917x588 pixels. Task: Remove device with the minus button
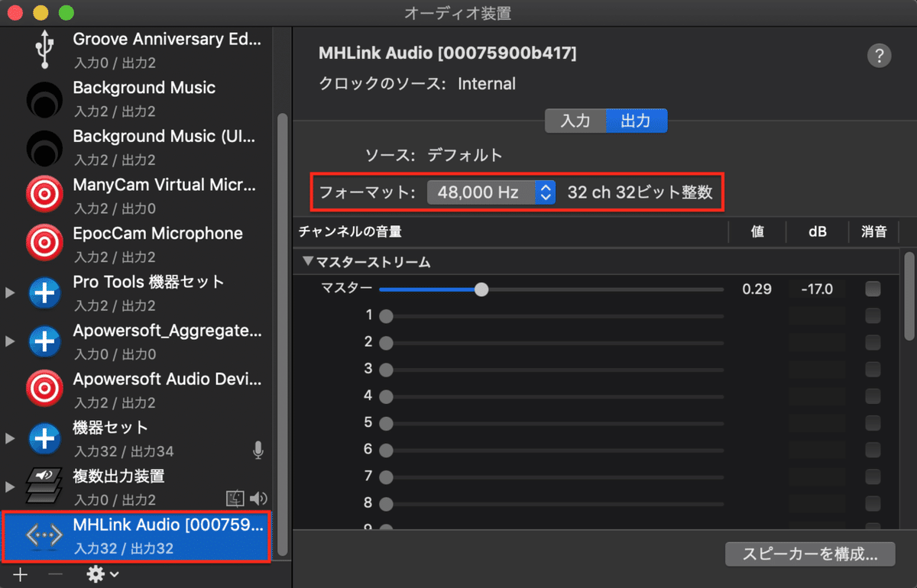point(56,573)
